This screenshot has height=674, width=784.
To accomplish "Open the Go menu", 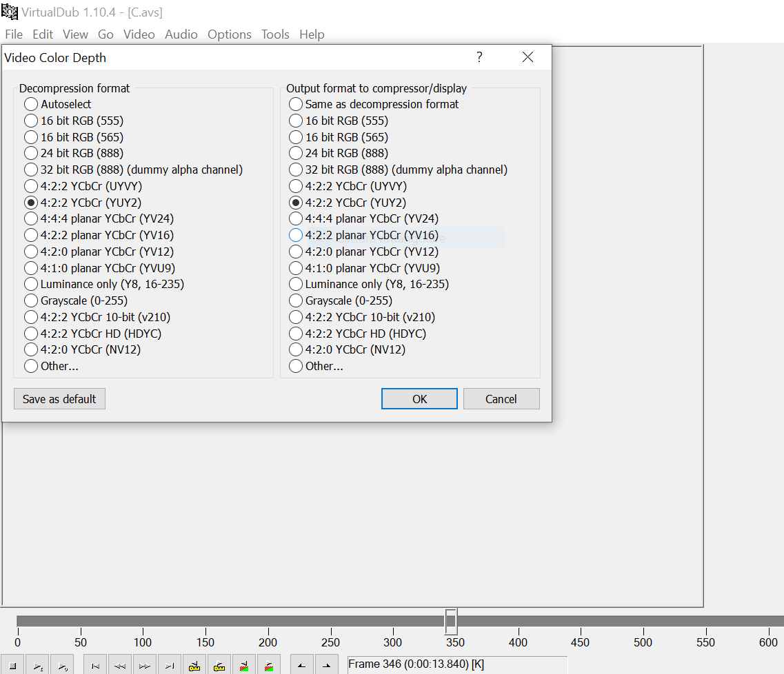I will [105, 34].
